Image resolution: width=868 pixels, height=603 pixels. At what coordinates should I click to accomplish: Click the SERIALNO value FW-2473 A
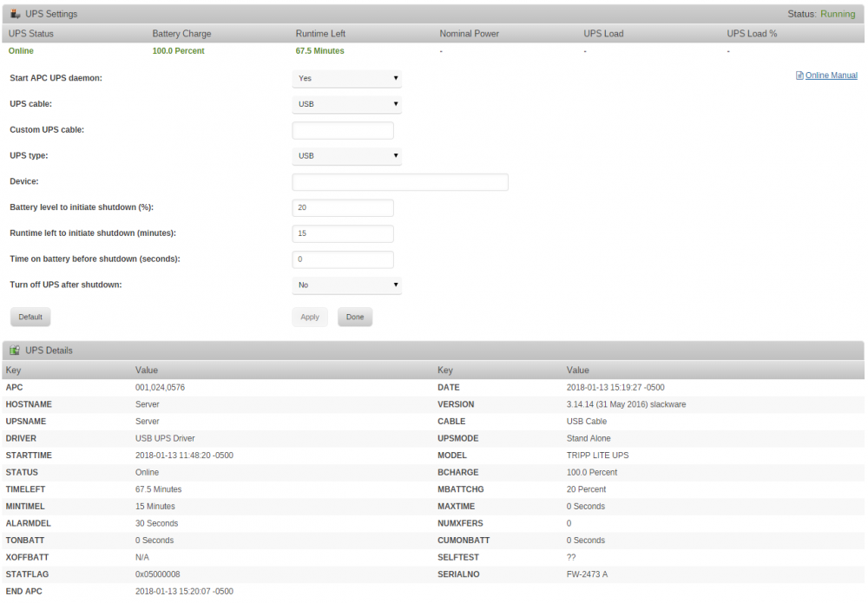pyautogui.click(x=588, y=574)
